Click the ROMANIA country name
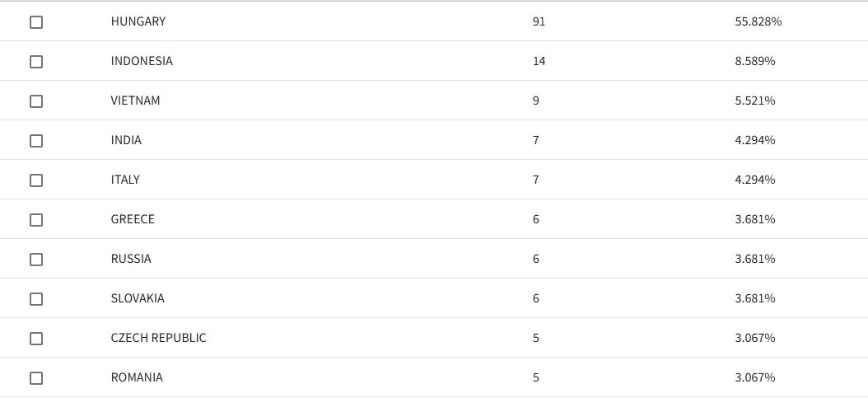Screen dimensions: 868x398 tap(137, 377)
